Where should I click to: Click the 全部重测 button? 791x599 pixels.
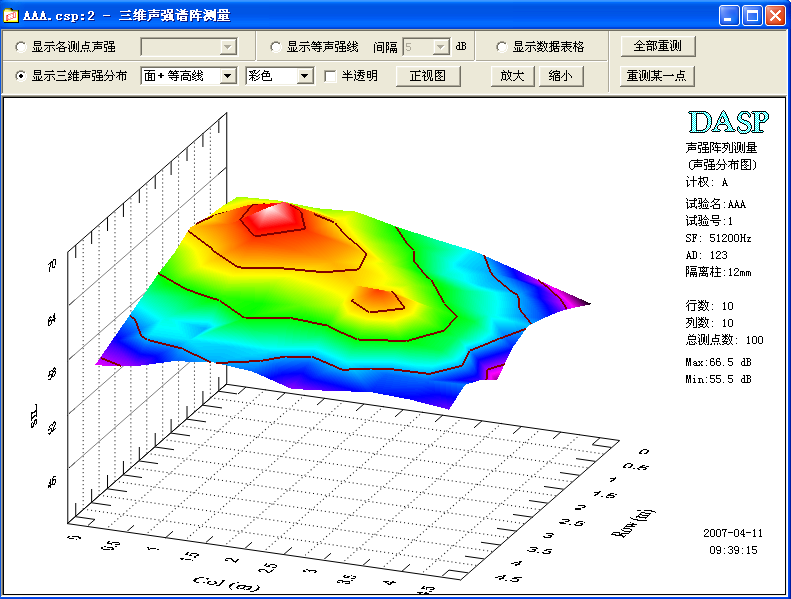pos(657,47)
